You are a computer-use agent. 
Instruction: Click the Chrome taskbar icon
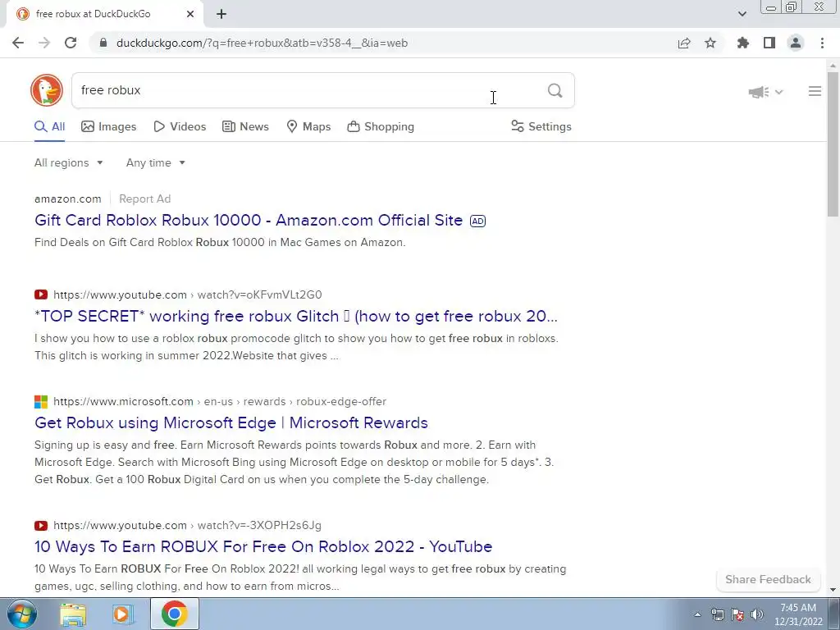coord(174,614)
